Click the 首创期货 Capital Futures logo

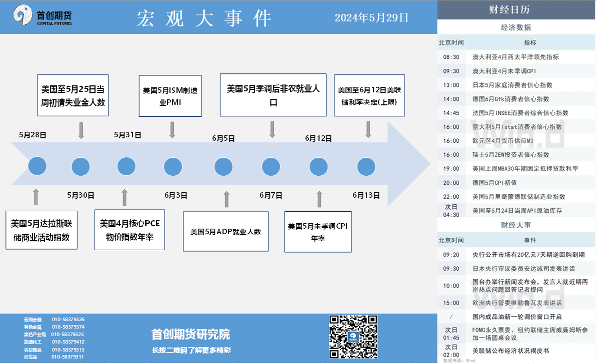coord(42,15)
